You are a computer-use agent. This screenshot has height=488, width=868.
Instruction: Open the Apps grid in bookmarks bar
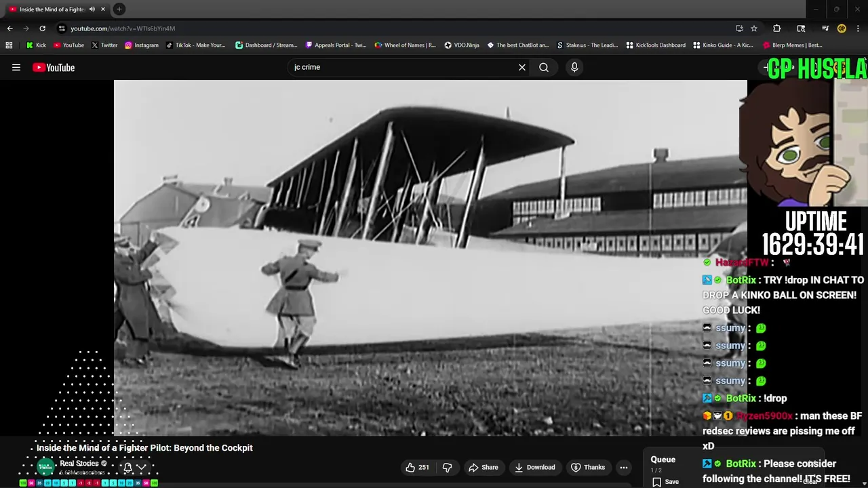[9, 45]
